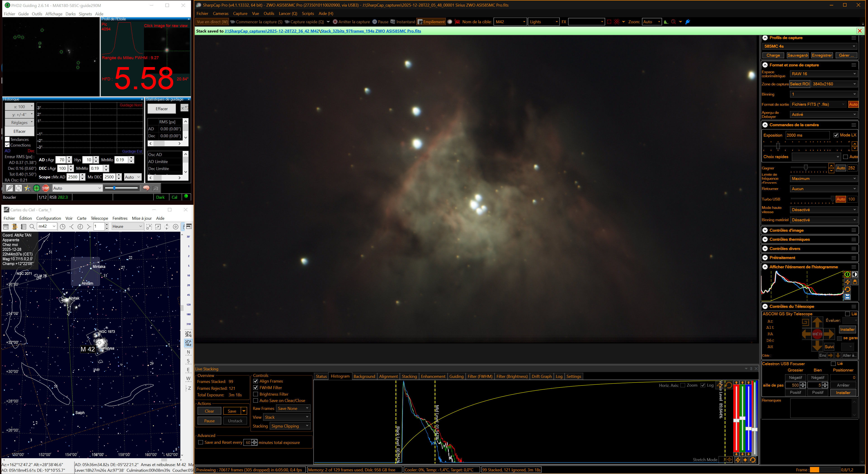Viewport: 868px width, 474px height.
Task: Click SharpCap green histogram toolbar icon
Action: click(x=666, y=22)
